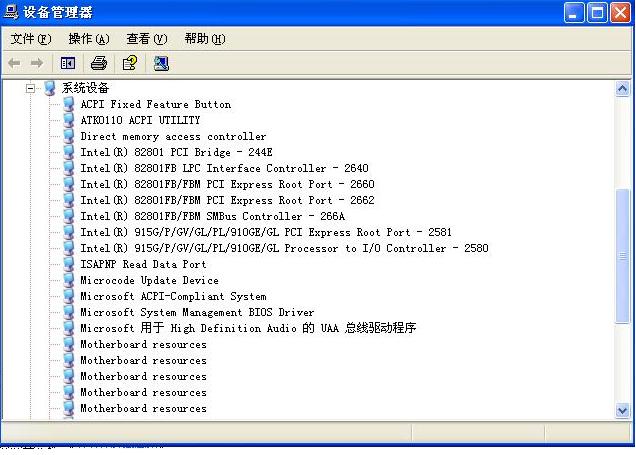
Task: Select ISAPNP Read Data Port
Action: coord(143,264)
